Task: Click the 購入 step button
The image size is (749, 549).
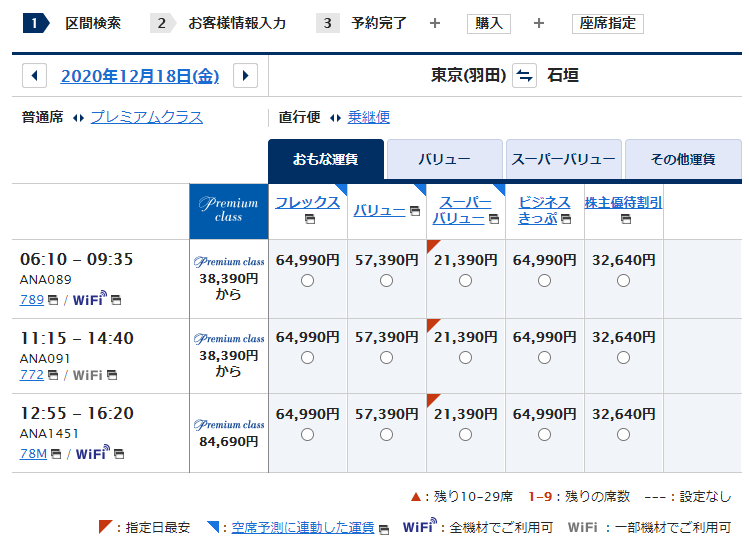Action: coord(489,23)
